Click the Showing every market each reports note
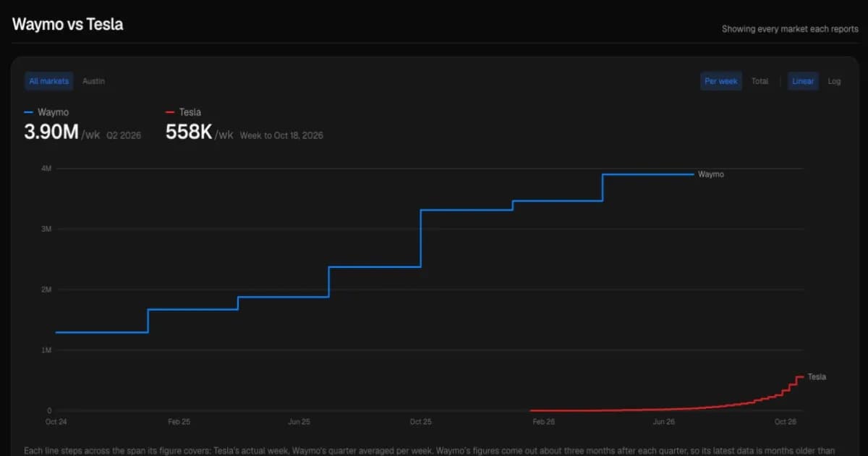 (790, 29)
